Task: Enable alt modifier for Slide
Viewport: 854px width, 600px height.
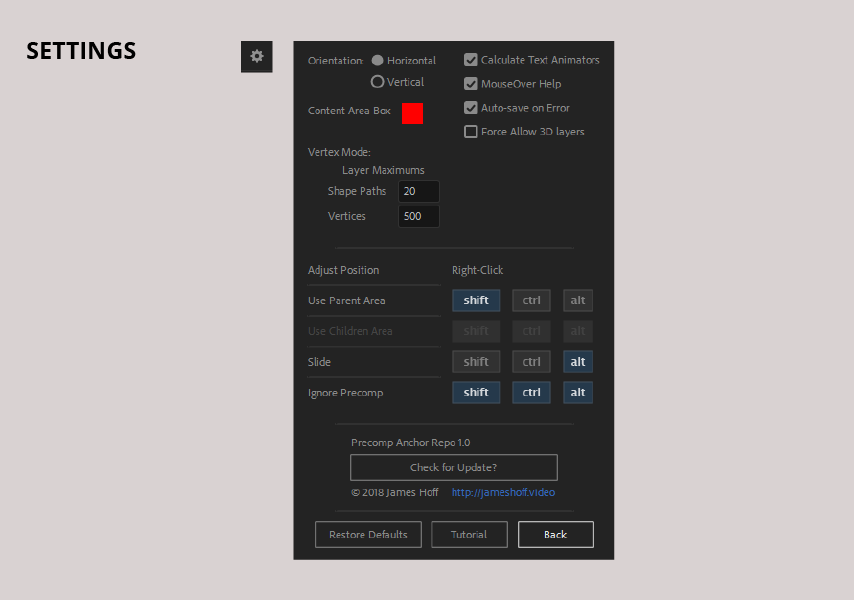Action: tap(578, 361)
